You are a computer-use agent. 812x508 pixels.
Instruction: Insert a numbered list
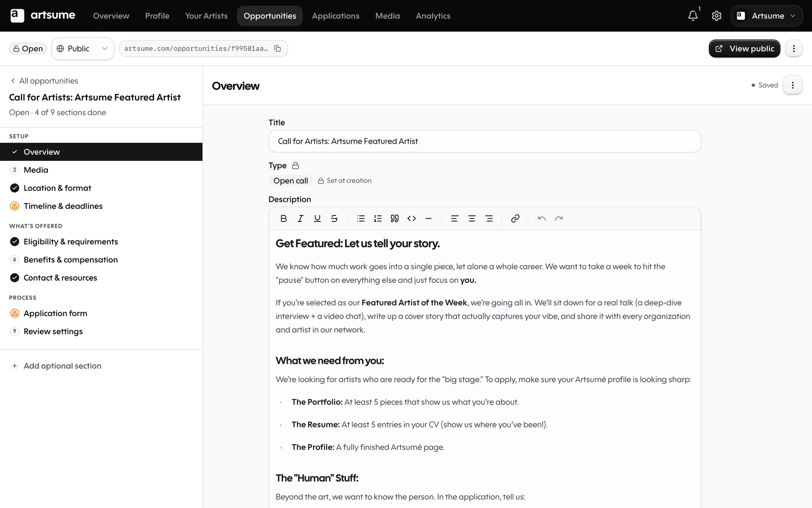click(x=378, y=218)
